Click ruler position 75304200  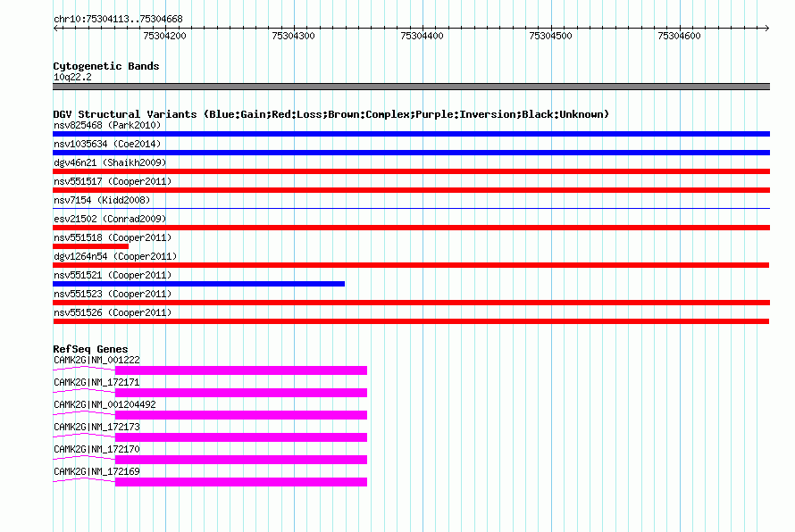[164, 36]
